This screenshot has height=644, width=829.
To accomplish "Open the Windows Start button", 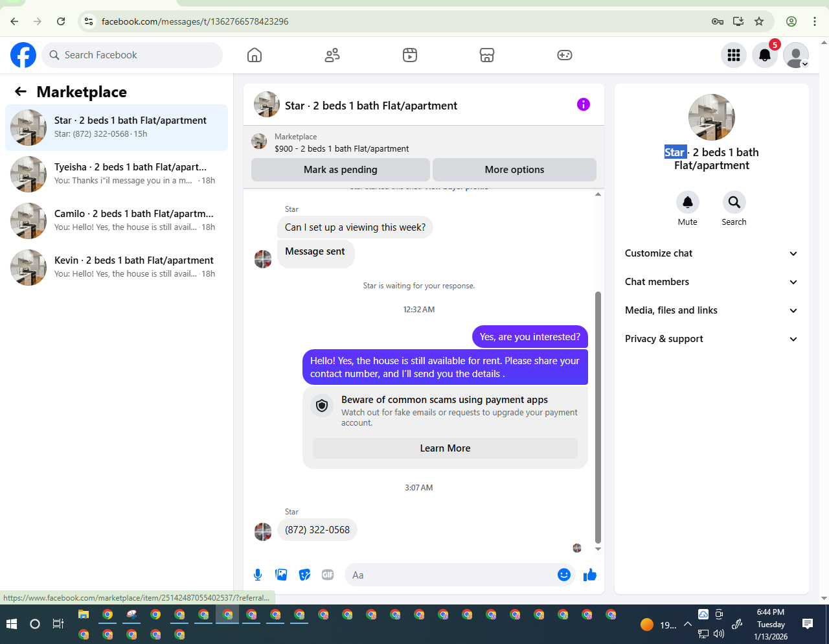I will pyautogui.click(x=12, y=624).
